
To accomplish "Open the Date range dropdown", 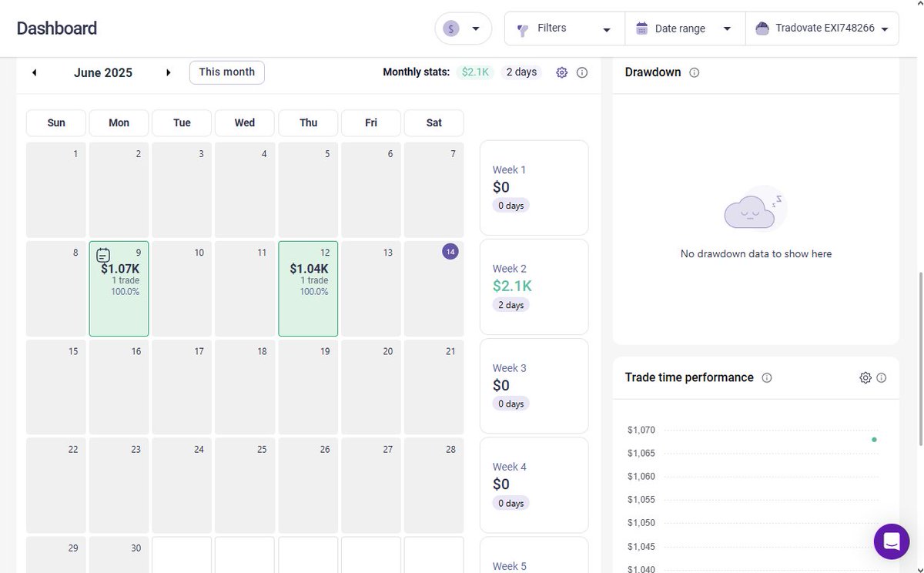I will (685, 28).
